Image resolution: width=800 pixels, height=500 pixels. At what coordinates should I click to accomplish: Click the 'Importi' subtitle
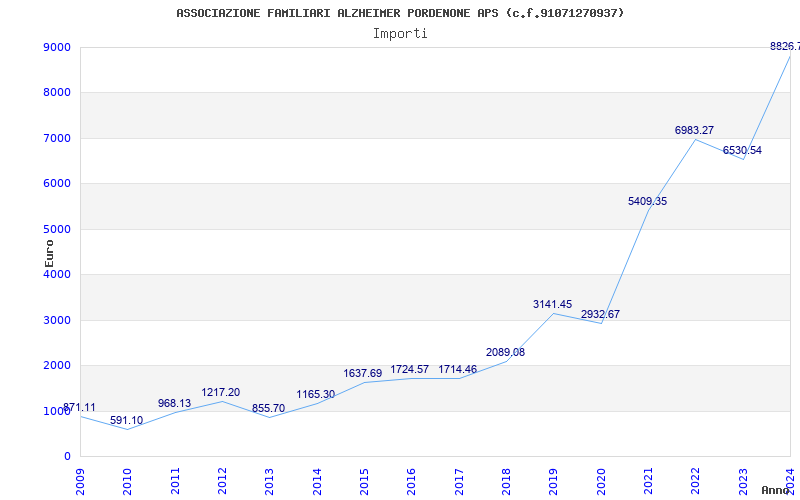coord(400,34)
